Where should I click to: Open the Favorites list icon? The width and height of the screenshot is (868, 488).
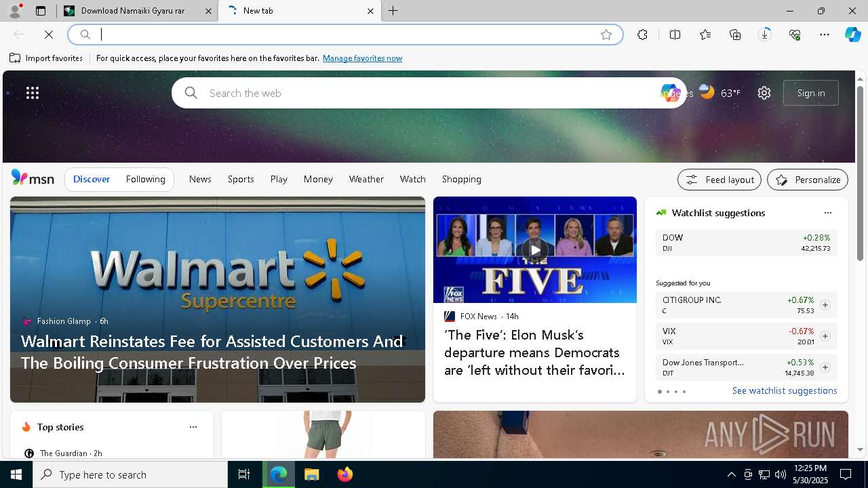click(705, 35)
